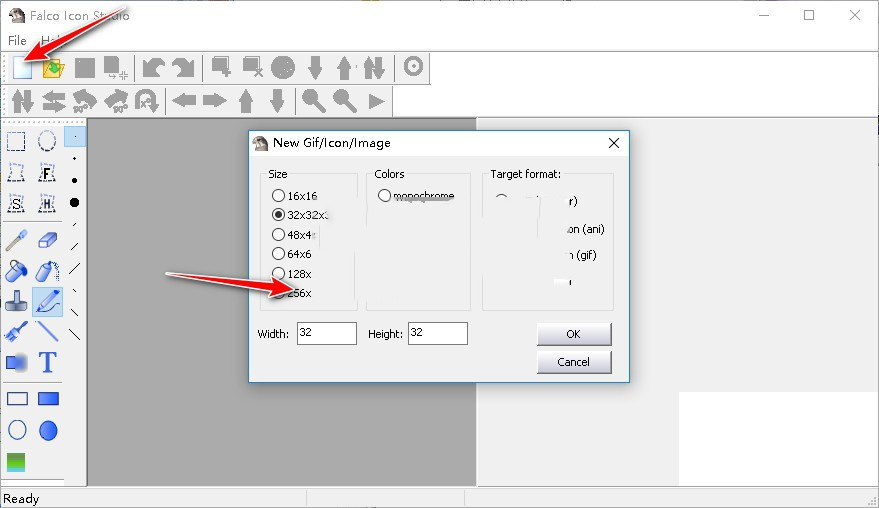Select the spray can tool
Screen dimensions: 879x508
48,271
